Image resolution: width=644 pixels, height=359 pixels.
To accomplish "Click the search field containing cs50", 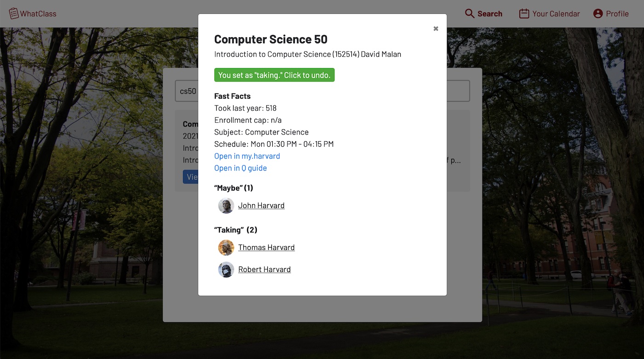I will click(x=186, y=91).
